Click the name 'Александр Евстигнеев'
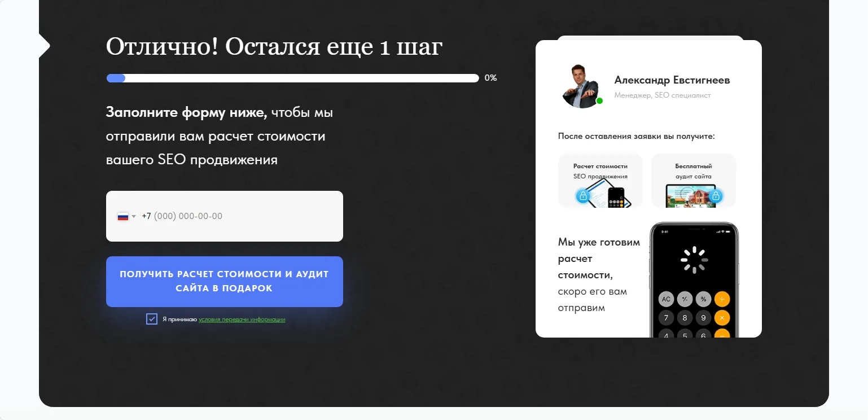Viewport: 868px width, 420px height. [x=672, y=80]
